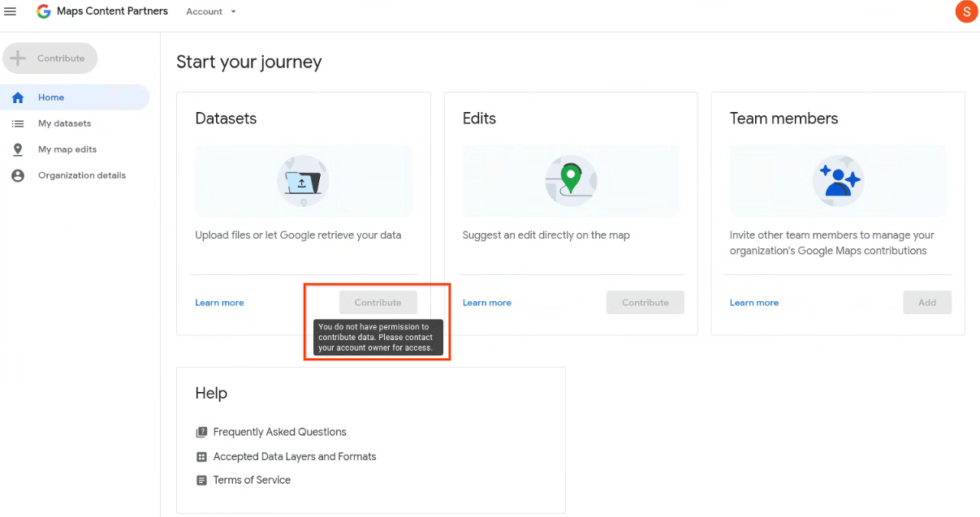Click the Start your journey heading
980x517 pixels.
249,62
